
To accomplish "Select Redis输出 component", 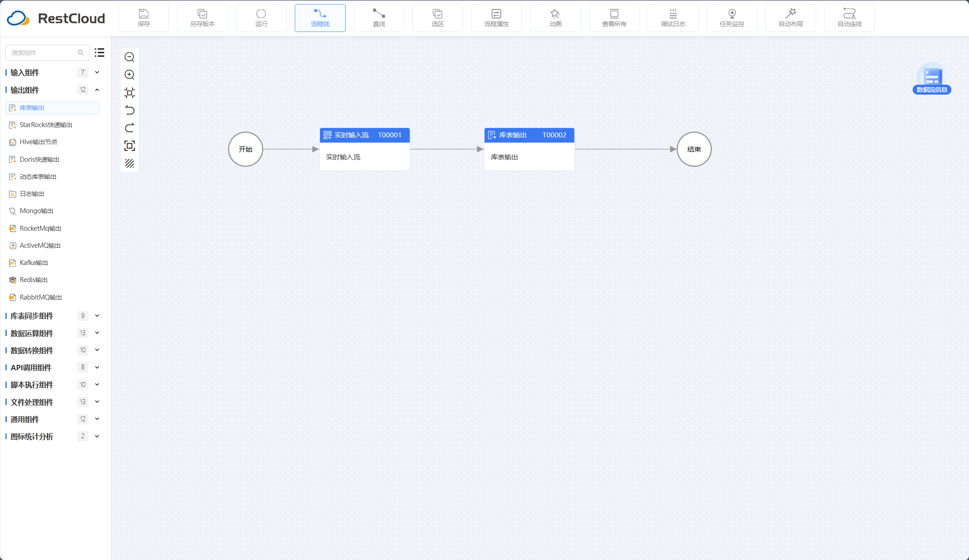I will click(x=52, y=280).
